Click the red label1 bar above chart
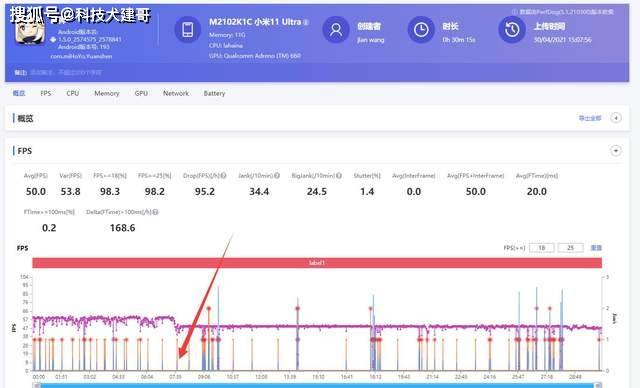640x388 pixels. 317,263
